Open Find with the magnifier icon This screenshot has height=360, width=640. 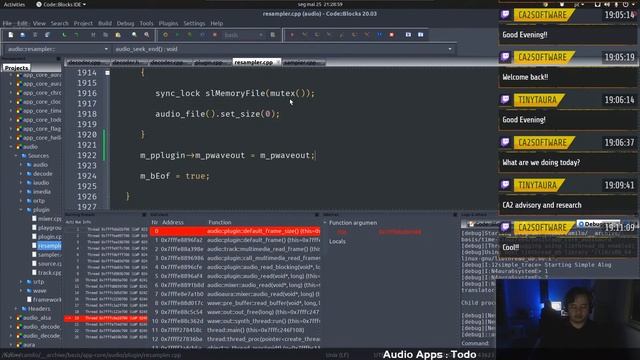pos(134,35)
